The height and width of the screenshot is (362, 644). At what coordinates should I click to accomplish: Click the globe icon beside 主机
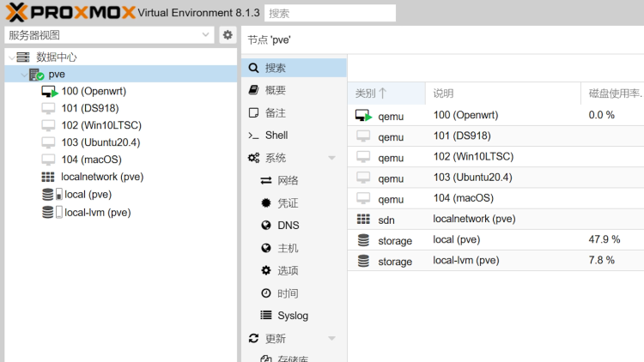(266, 248)
